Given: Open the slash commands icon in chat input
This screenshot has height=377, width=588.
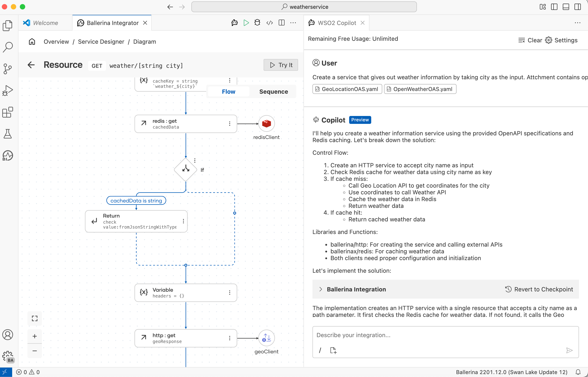Looking at the screenshot, I should tap(320, 350).
